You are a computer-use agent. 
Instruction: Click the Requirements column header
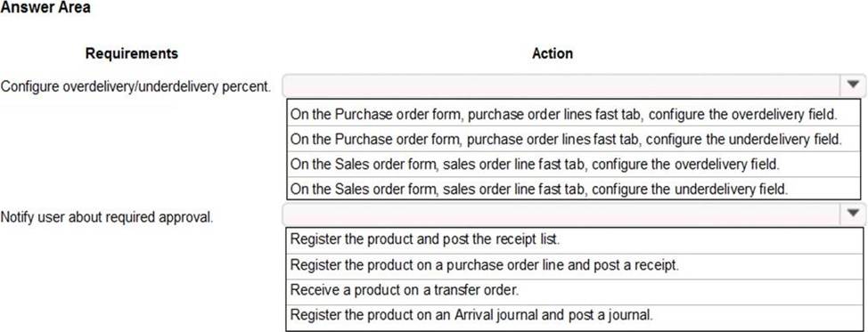(x=132, y=53)
